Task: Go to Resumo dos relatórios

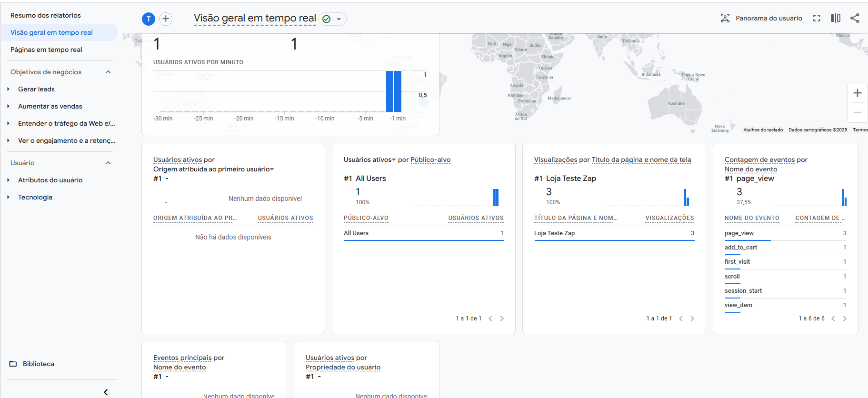Action: [x=46, y=15]
